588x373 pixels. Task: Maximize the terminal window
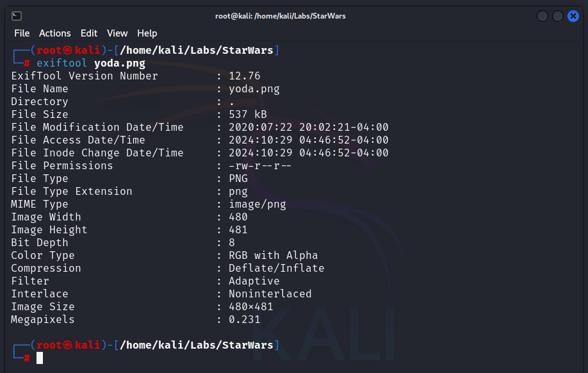coord(558,16)
